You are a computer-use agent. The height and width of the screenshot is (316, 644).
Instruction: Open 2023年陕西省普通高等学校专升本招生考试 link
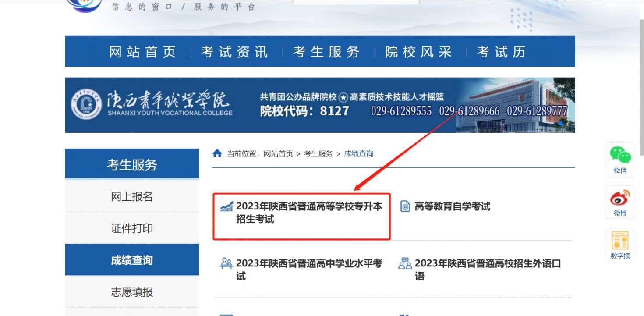pyautogui.click(x=309, y=213)
